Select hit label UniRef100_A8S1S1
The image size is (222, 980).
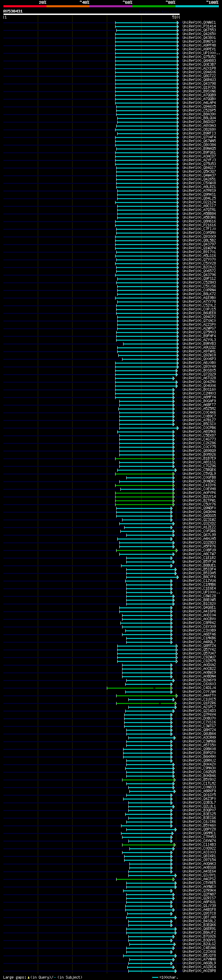(199, 462)
